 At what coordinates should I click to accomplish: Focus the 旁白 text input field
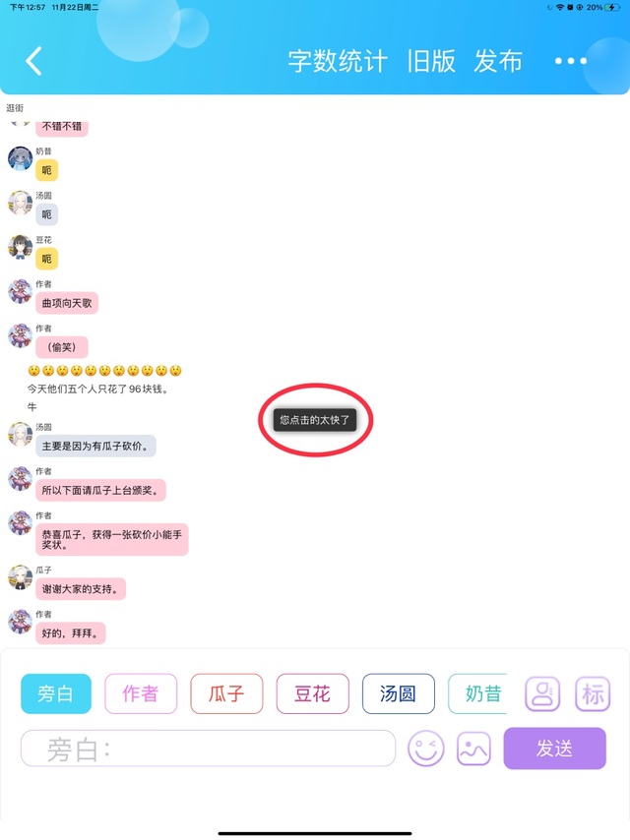[x=208, y=749]
